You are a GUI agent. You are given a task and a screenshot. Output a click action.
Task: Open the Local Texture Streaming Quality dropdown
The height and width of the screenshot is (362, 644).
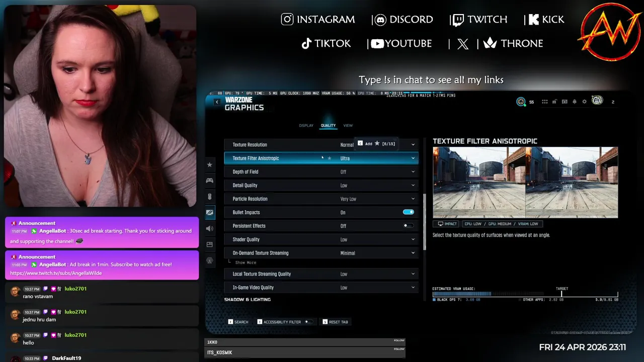[321, 274]
